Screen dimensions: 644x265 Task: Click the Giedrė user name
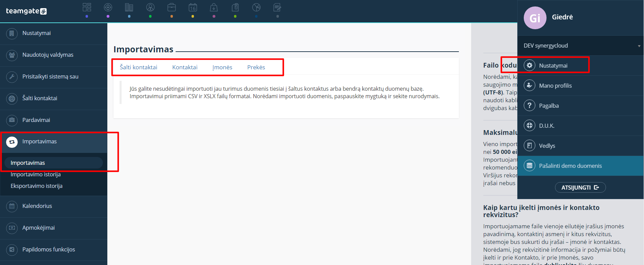[x=562, y=17]
